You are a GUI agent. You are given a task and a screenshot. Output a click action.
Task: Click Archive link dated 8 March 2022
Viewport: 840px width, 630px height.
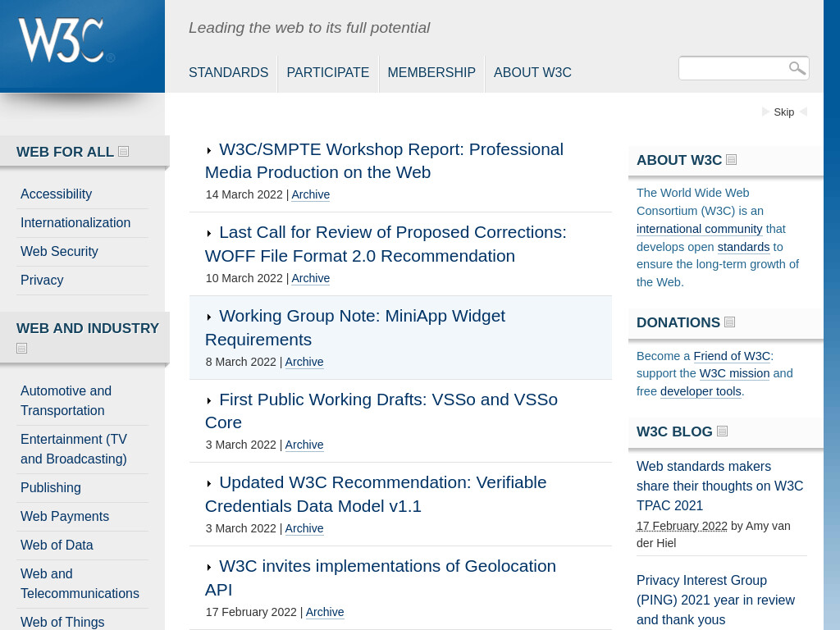304,362
